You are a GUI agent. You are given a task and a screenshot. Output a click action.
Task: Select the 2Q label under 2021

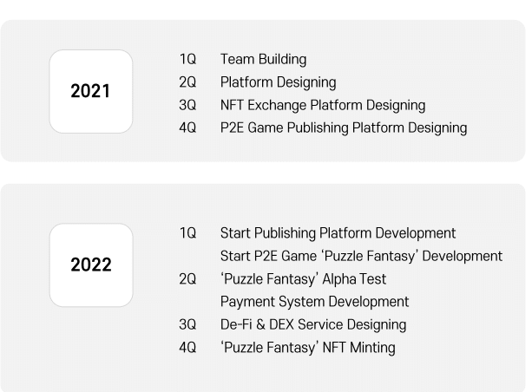click(x=187, y=82)
